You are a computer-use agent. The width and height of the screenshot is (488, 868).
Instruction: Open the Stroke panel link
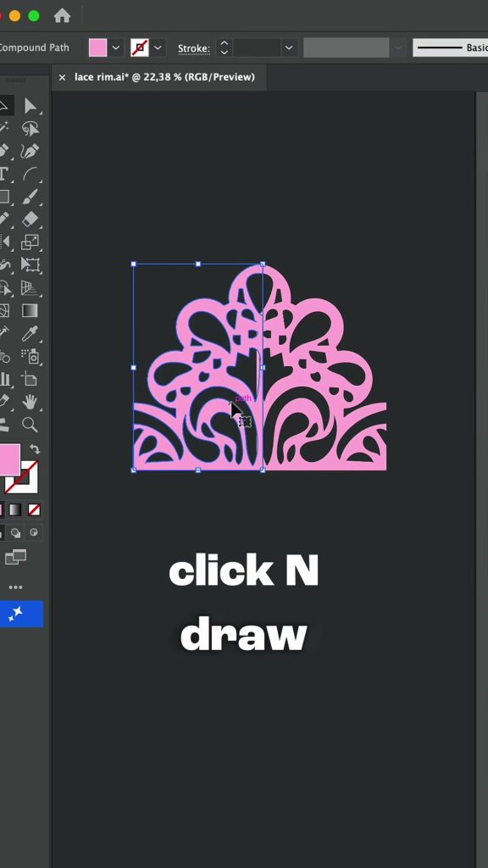[x=194, y=48]
